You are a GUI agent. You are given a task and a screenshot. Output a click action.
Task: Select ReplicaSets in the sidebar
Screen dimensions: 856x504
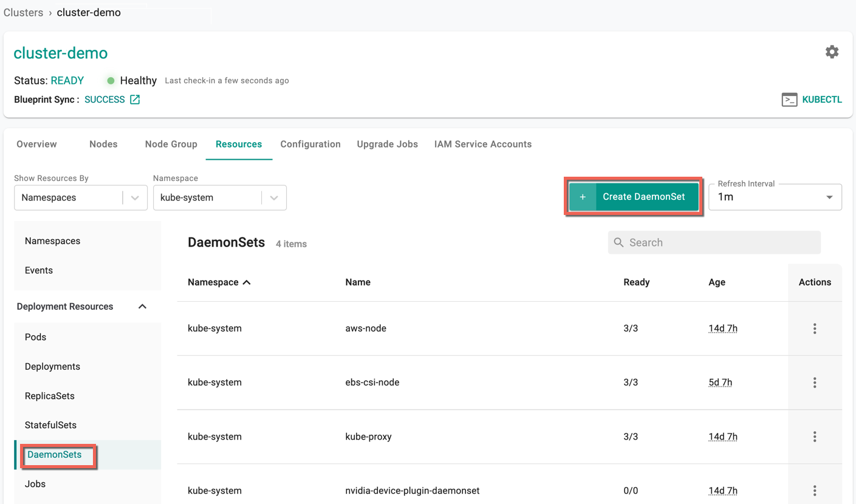50,396
